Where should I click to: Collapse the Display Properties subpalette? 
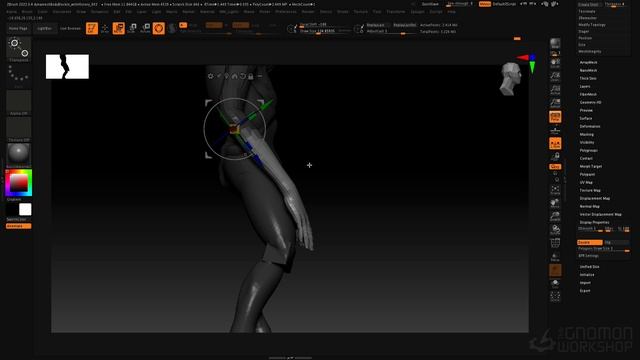[594, 222]
